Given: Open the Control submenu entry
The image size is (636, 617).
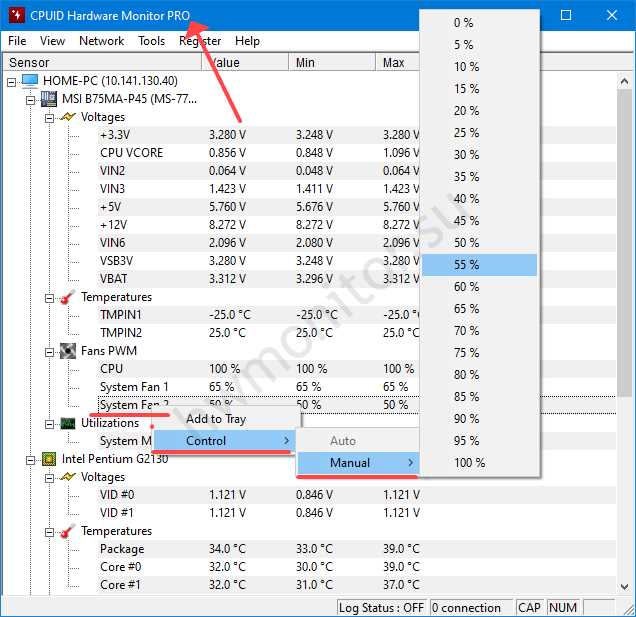Looking at the screenshot, I should [x=224, y=441].
